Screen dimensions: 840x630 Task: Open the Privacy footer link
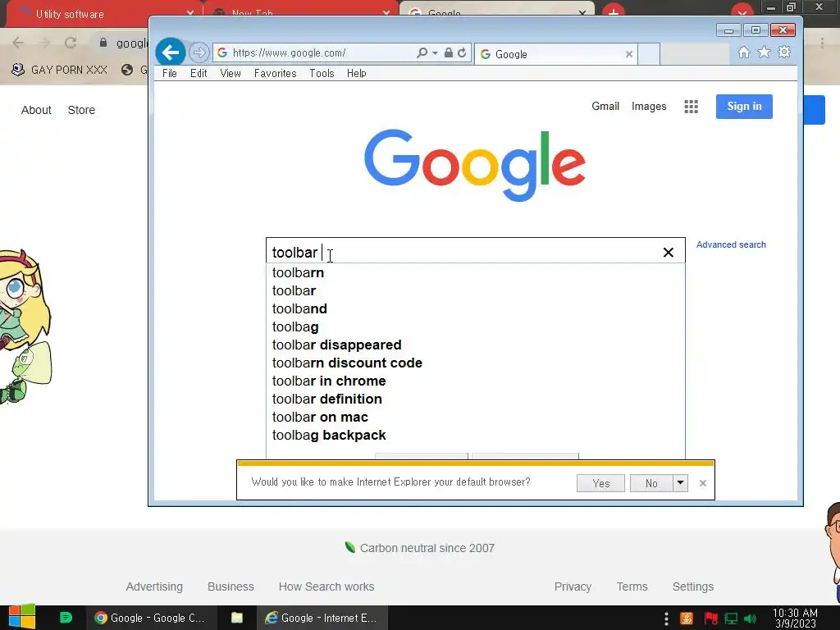pos(573,587)
